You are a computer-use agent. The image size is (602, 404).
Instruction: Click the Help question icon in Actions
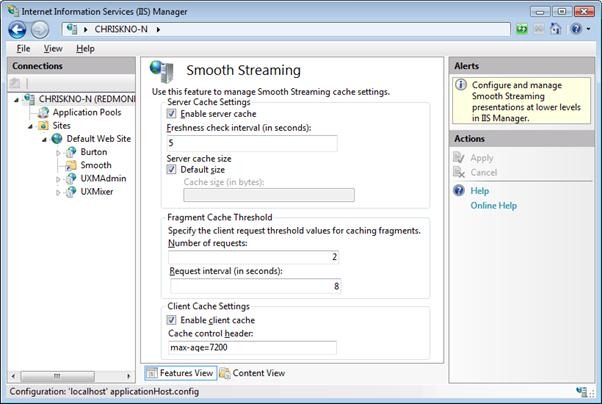459,190
